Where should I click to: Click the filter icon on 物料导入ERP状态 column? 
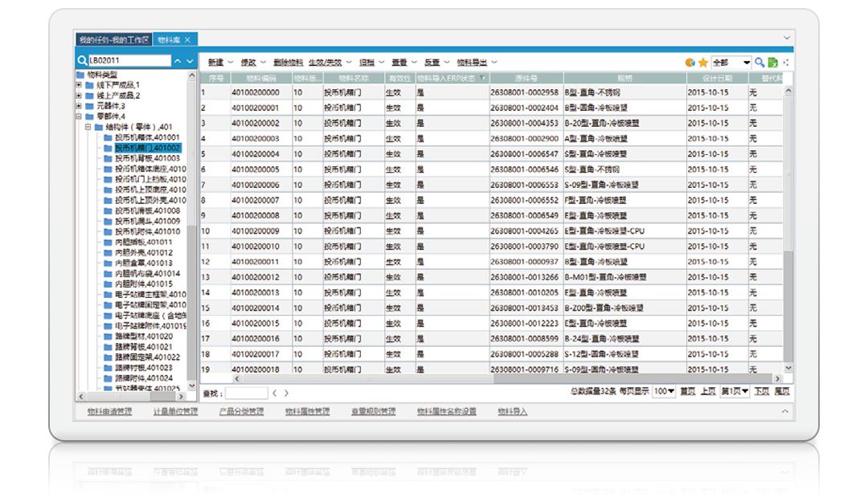click(x=482, y=79)
